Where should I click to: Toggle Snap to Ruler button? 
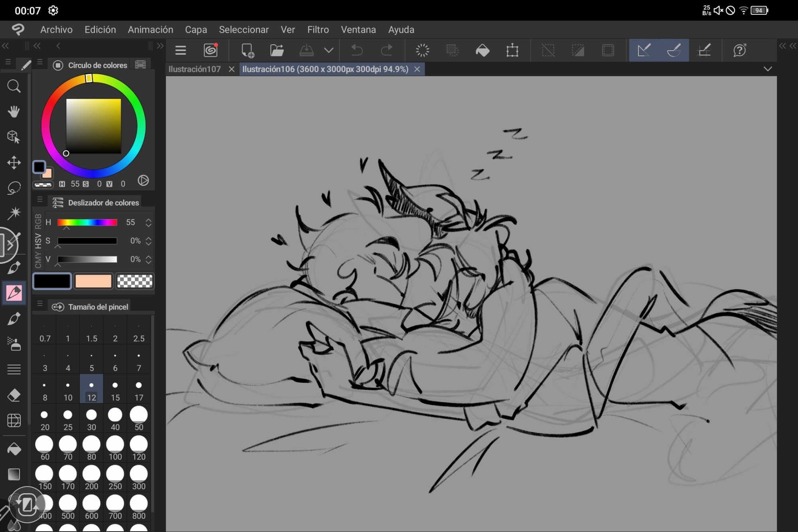pyautogui.click(x=644, y=50)
